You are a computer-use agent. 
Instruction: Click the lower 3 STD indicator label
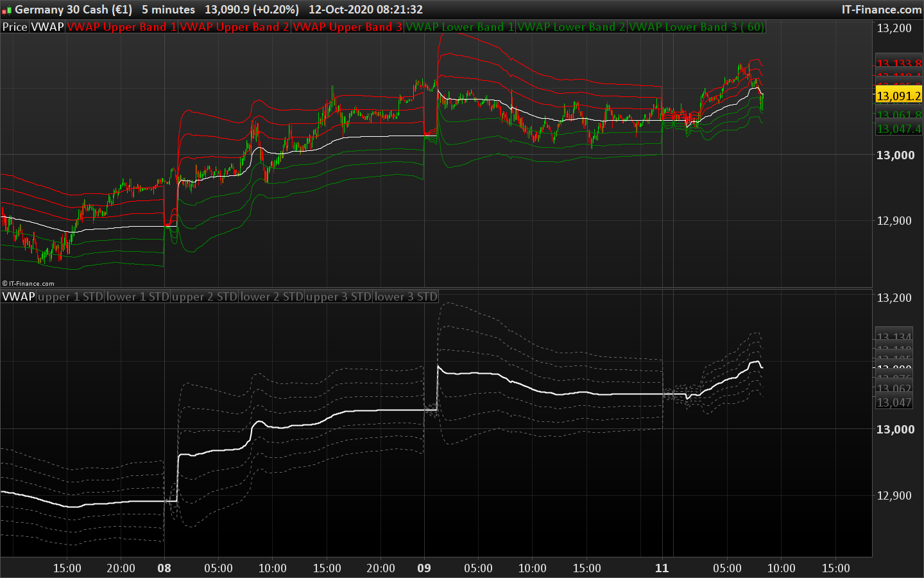(x=406, y=297)
